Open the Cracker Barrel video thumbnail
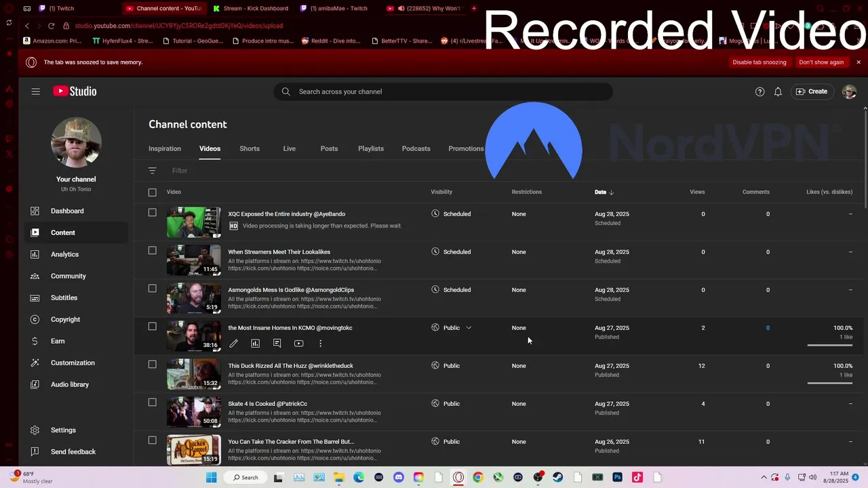Image resolution: width=868 pixels, height=488 pixels. 194,450
